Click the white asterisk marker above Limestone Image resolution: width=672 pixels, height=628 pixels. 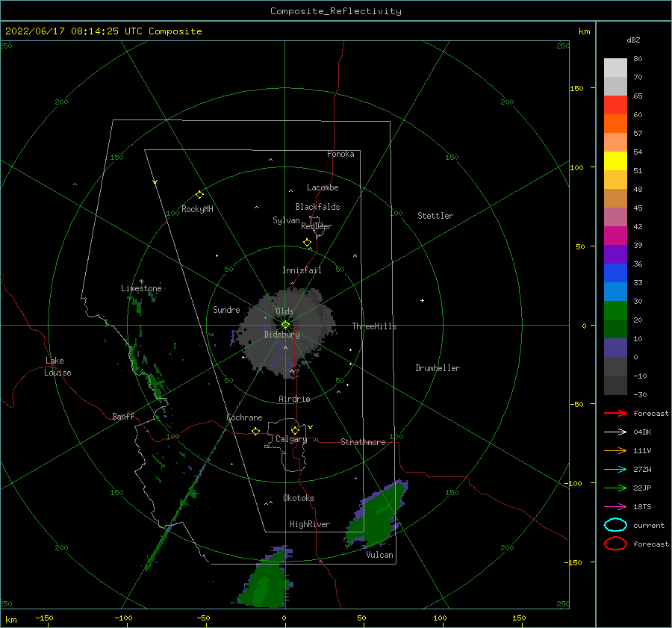141,282
